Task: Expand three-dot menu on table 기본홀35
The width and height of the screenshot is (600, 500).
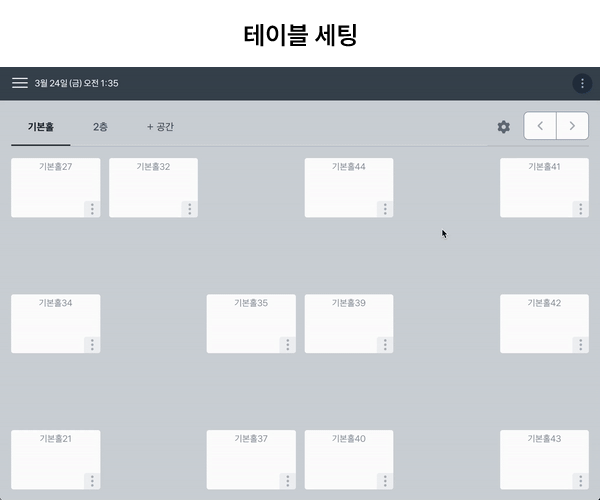Action: (x=288, y=345)
